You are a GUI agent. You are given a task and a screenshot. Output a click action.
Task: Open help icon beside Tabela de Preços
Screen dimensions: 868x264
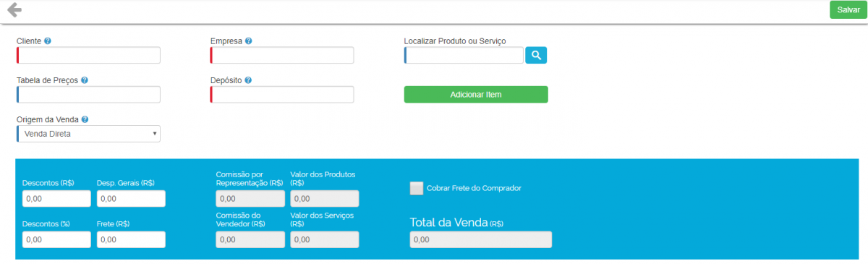point(85,80)
